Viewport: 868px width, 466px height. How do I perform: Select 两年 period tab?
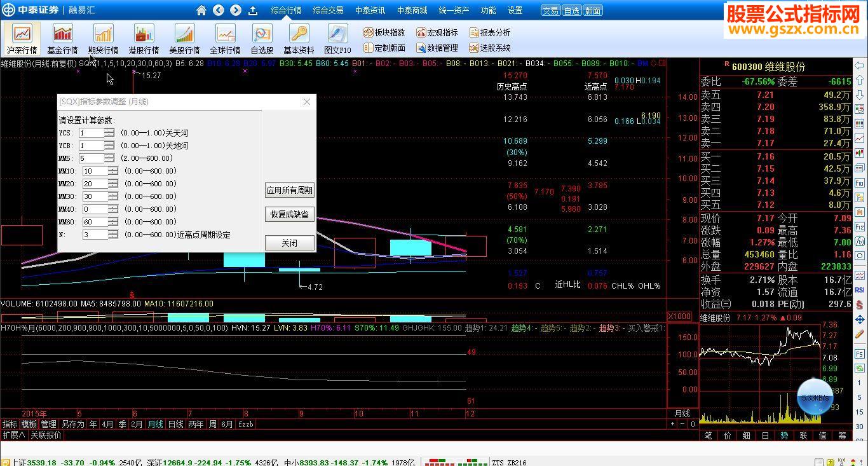click(x=196, y=424)
